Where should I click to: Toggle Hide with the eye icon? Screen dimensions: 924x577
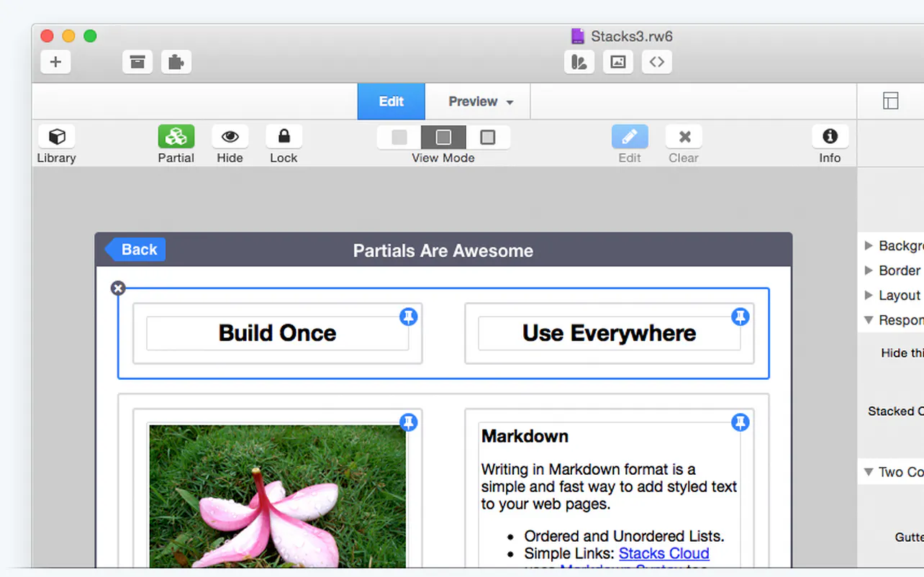click(230, 136)
